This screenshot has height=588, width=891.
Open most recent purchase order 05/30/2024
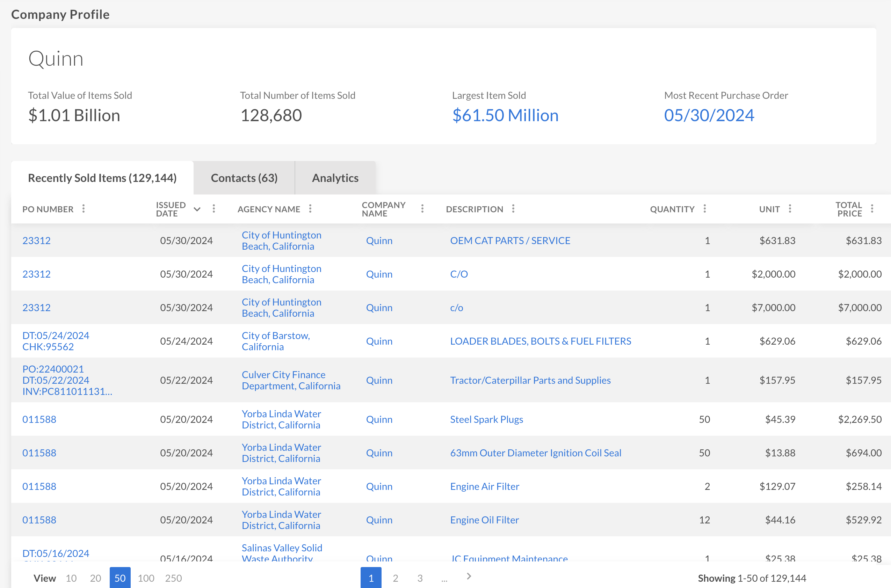pos(709,116)
